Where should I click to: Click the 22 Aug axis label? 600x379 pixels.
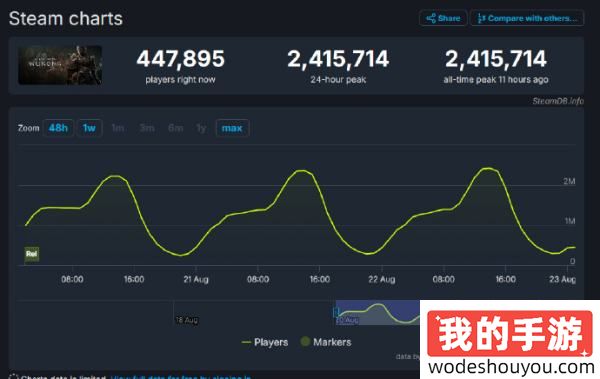pyautogui.click(x=382, y=279)
